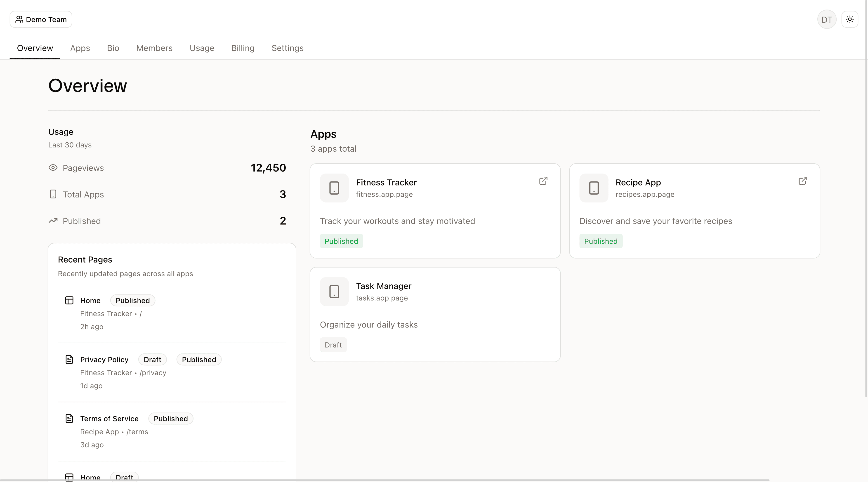This screenshot has height=482, width=868.
Task: Open the Privacy Policy recent page
Action: 104,359
